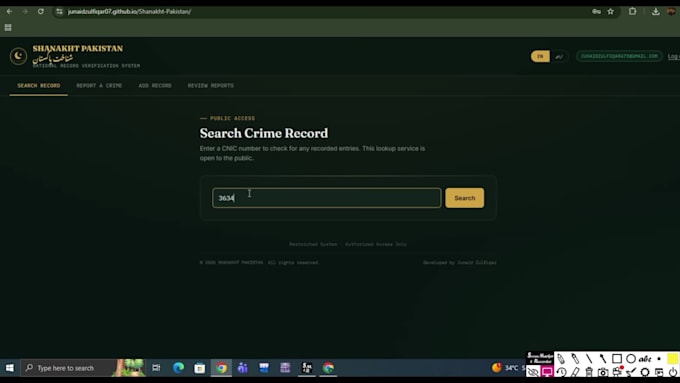Image resolution: width=680 pixels, height=383 pixels.
Task: Open the Search Record tab
Action: coord(39,85)
